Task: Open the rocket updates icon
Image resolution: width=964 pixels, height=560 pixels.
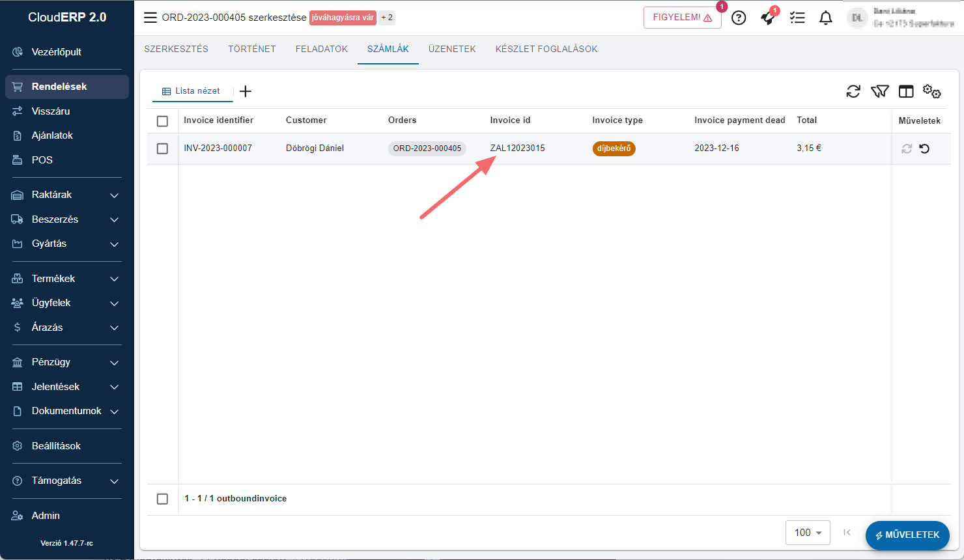Action: (768, 18)
